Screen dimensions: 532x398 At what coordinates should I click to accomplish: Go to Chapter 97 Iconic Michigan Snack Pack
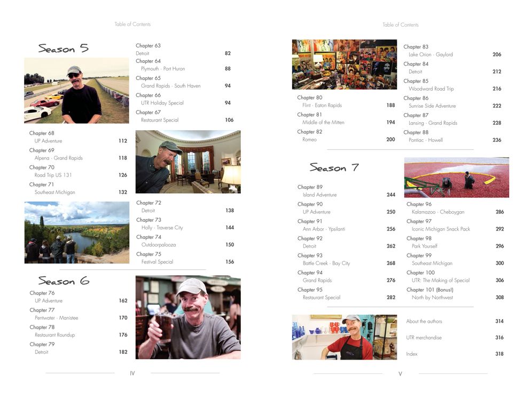455,225
